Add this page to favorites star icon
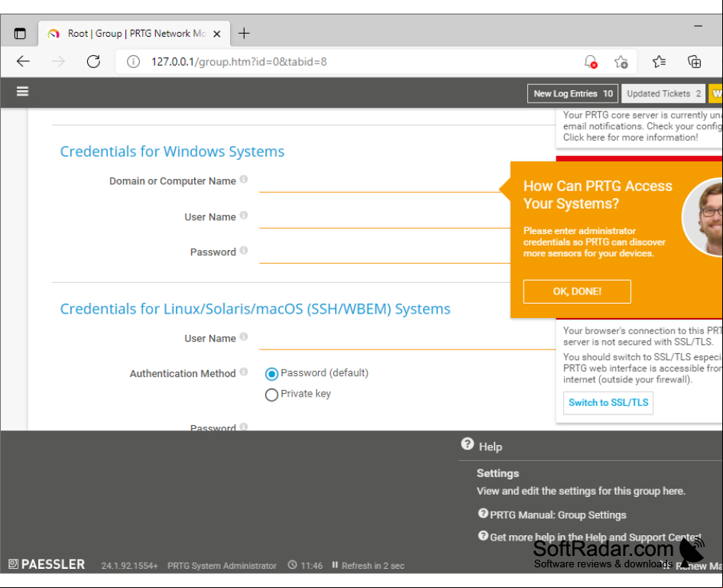Image resolution: width=723 pixels, height=588 pixels. 621,62
